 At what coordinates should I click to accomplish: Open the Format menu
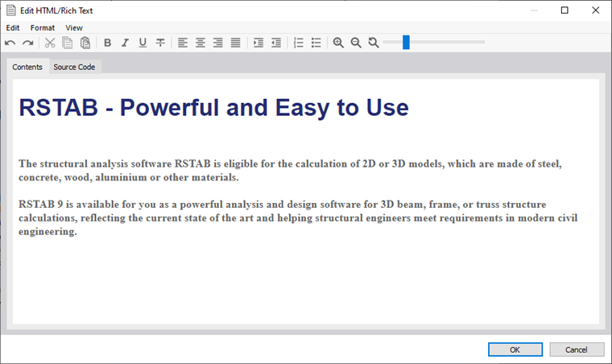click(x=43, y=27)
